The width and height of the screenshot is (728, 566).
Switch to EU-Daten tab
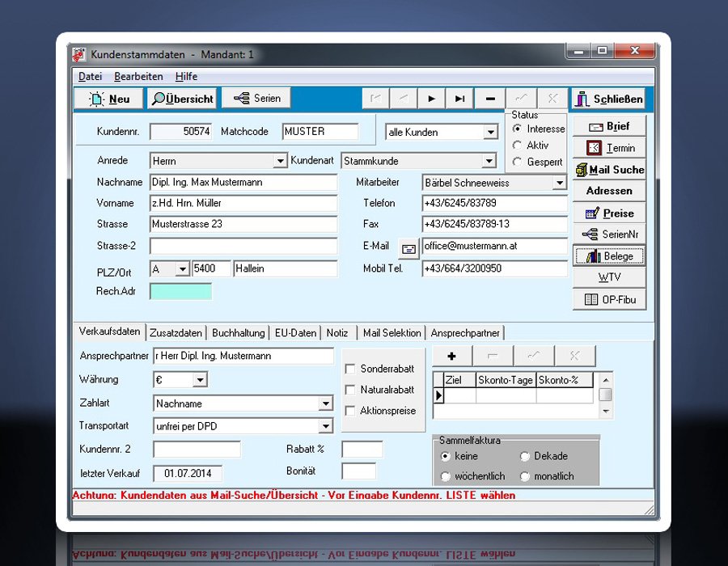tap(295, 332)
